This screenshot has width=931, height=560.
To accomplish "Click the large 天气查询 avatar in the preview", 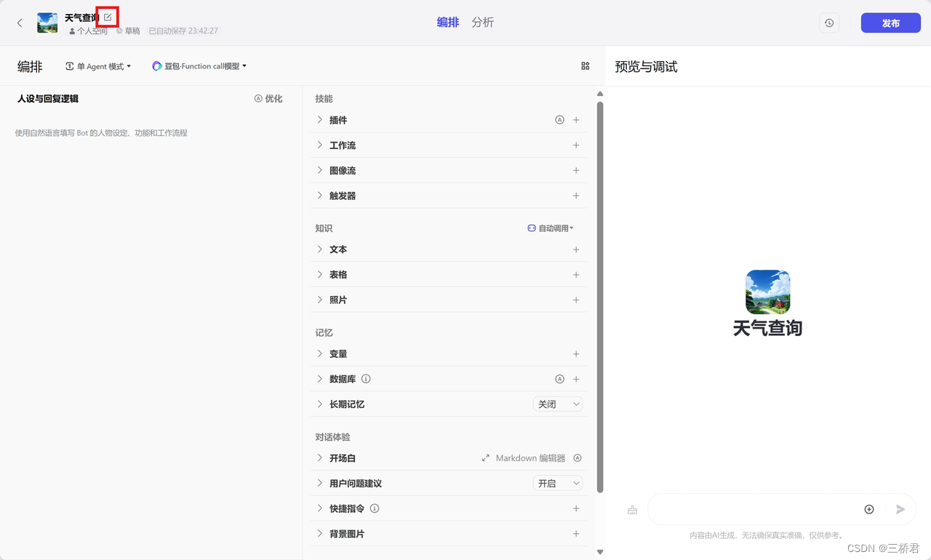I will click(x=768, y=292).
